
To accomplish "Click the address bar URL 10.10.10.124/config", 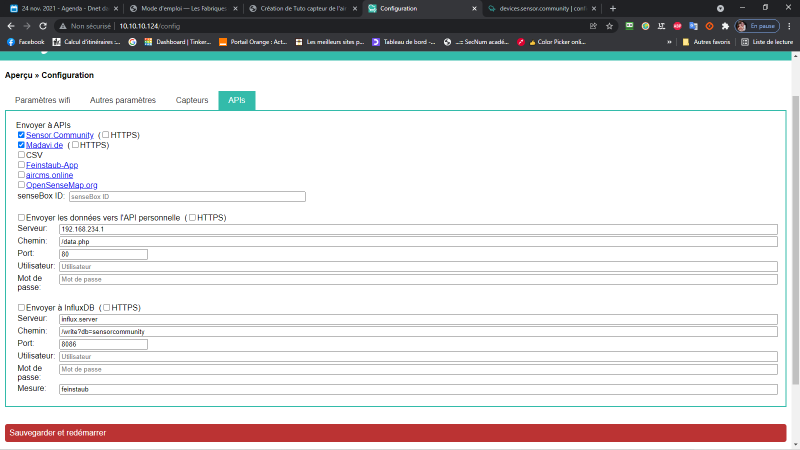I will [x=149, y=26].
